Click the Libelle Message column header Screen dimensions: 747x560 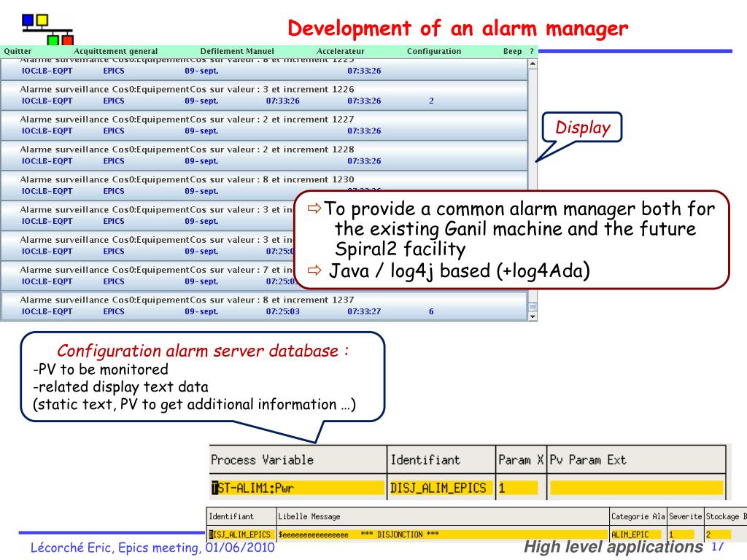443,516
